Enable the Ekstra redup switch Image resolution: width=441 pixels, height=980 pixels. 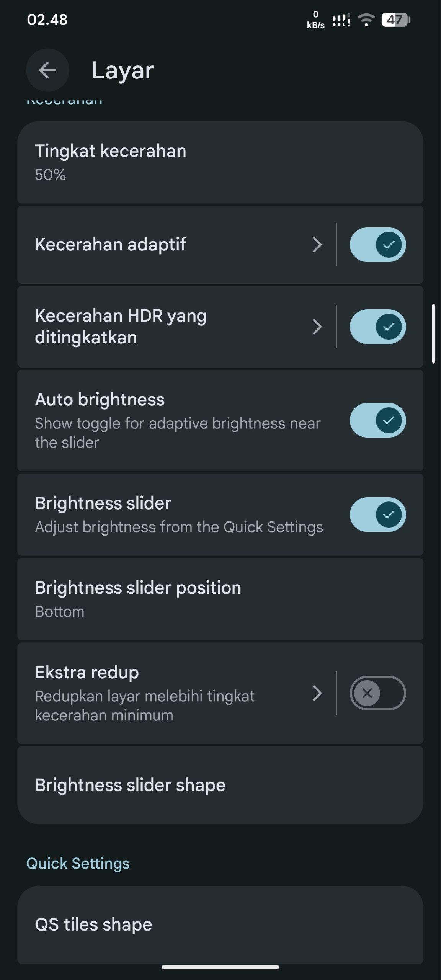(x=377, y=693)
